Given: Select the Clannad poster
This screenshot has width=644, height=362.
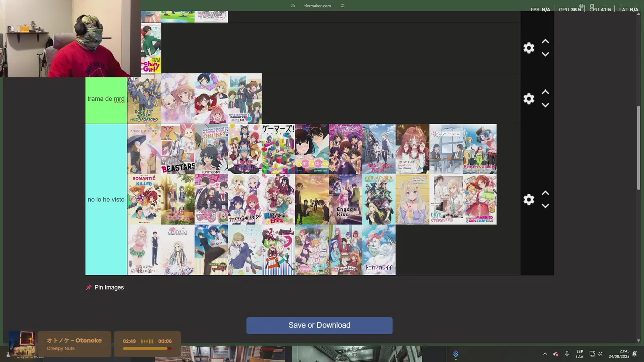Looking at the screenshot, I should tap(345, 149).
